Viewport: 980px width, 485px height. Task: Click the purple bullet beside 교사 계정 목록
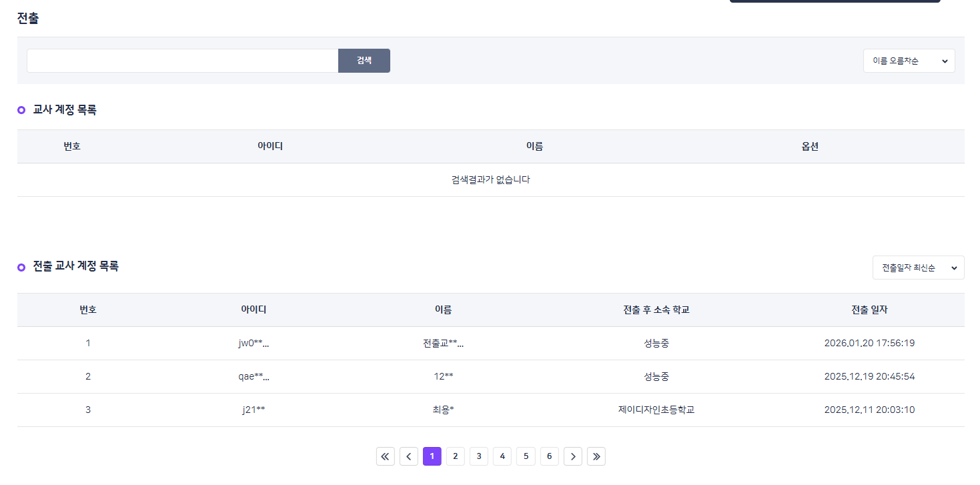pos(21,110)
